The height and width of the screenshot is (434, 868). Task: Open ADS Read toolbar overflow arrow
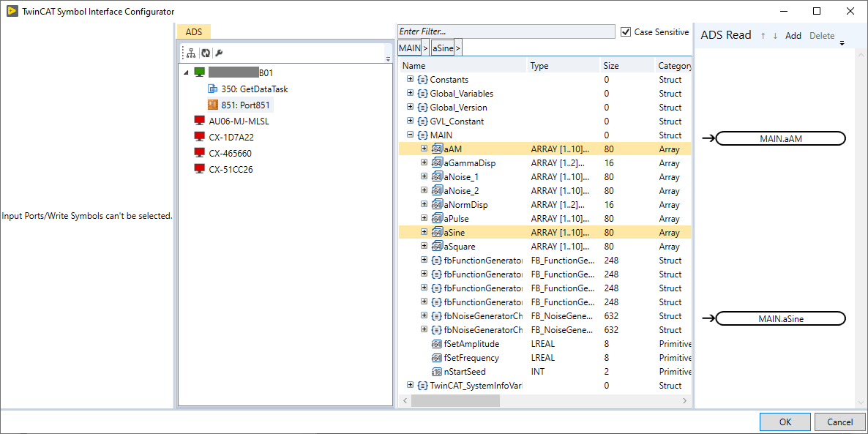pos(842,43)
